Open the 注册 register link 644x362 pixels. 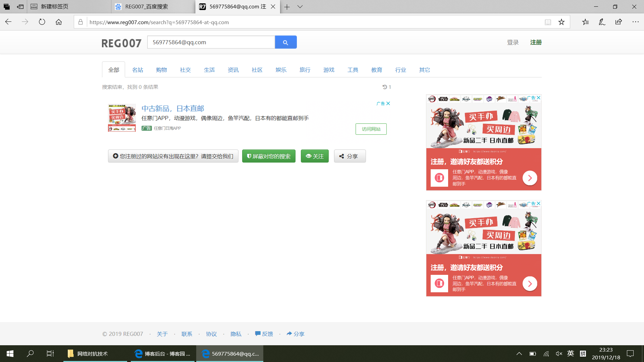(x=536, y=42)
